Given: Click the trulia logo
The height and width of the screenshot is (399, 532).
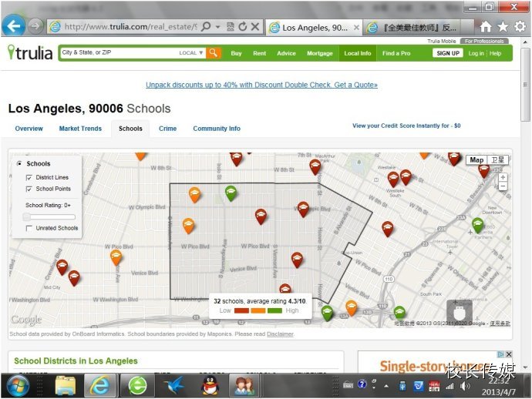Looking at the screenshot, I should (30, 53).
